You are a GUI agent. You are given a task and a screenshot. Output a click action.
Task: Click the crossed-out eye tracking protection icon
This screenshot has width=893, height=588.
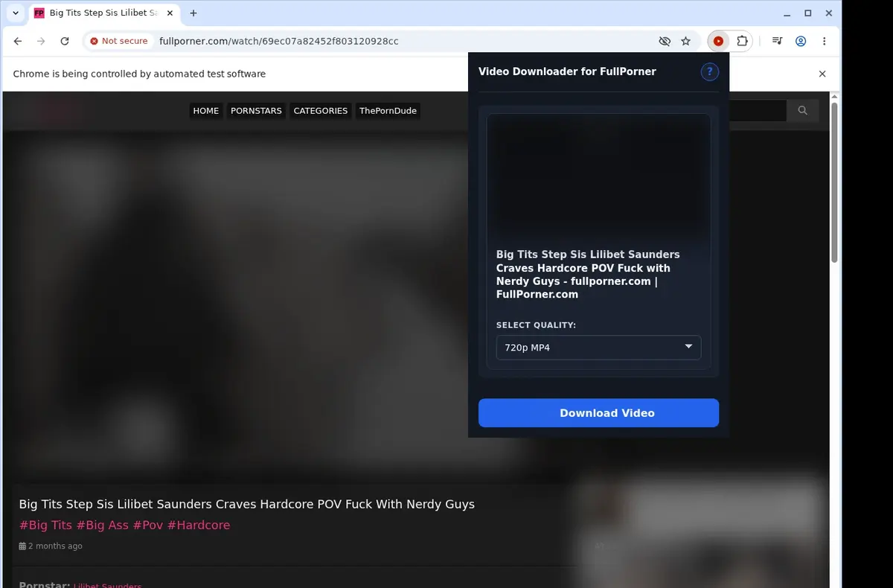(665, 41)
